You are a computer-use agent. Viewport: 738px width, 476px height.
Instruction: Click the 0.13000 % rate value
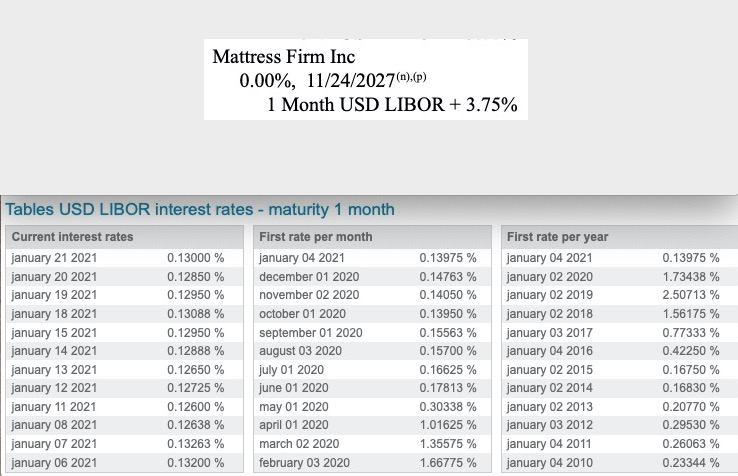[x=195, y=258]
